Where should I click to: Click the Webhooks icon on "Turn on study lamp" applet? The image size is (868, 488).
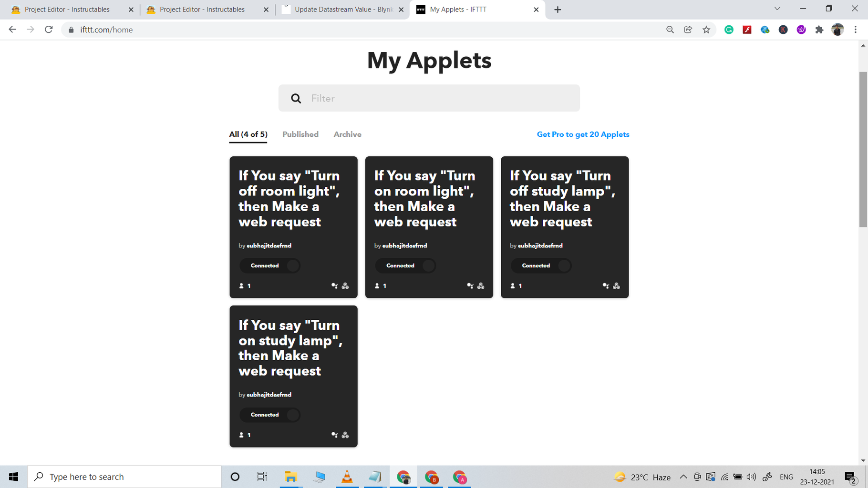[344, 434]
